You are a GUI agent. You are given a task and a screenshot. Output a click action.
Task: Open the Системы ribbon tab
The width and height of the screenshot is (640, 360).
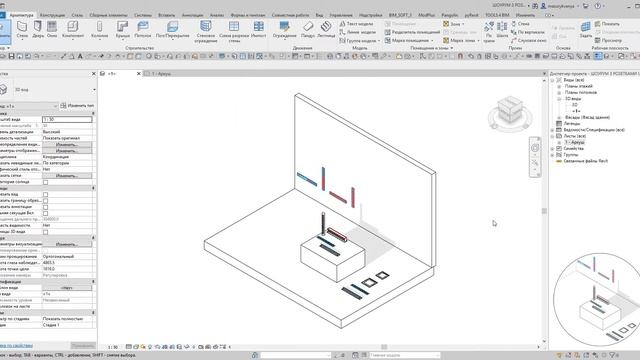(143, 15)
